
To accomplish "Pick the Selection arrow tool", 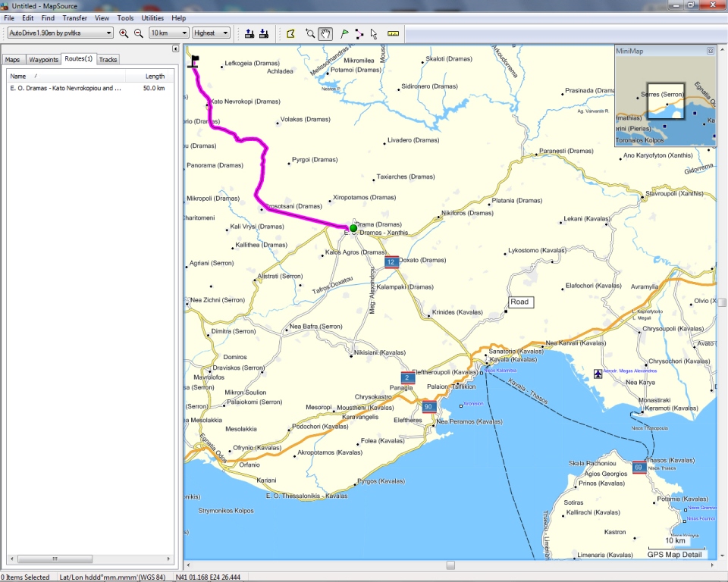I will [374, 33].
